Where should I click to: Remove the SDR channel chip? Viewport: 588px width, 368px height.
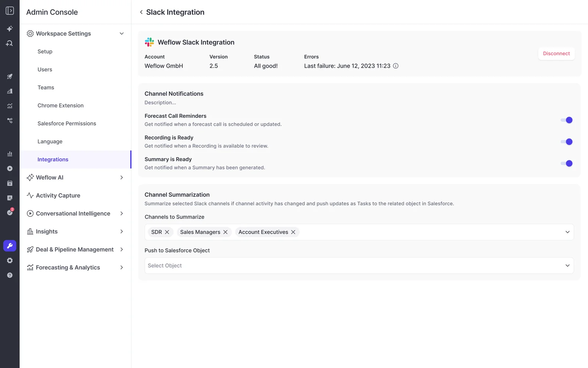coord(167,232)
